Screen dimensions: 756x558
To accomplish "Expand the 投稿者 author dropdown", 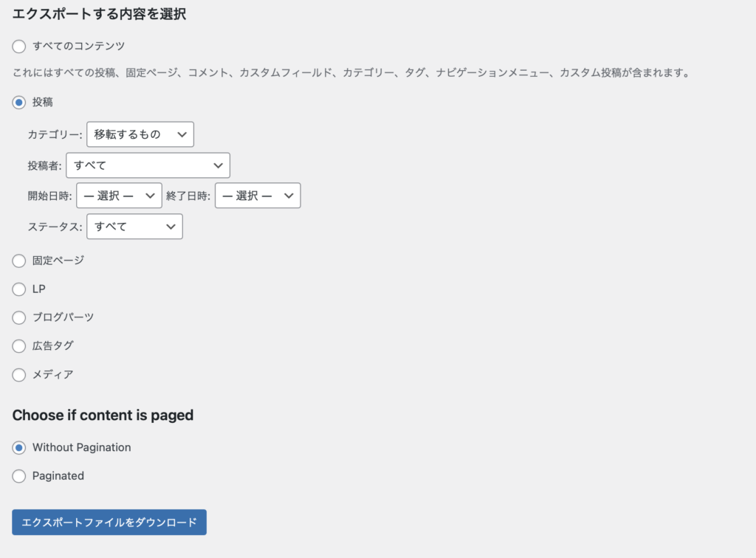I will tap(148, 165).
